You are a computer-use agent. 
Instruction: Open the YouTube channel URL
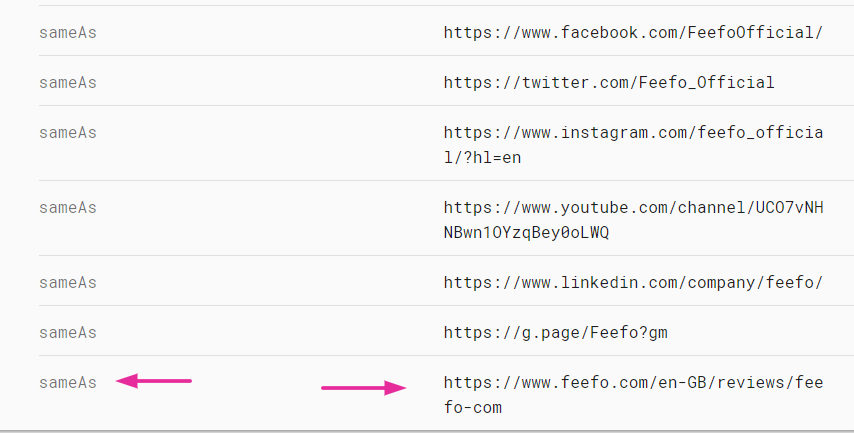[x=633, y=208]
